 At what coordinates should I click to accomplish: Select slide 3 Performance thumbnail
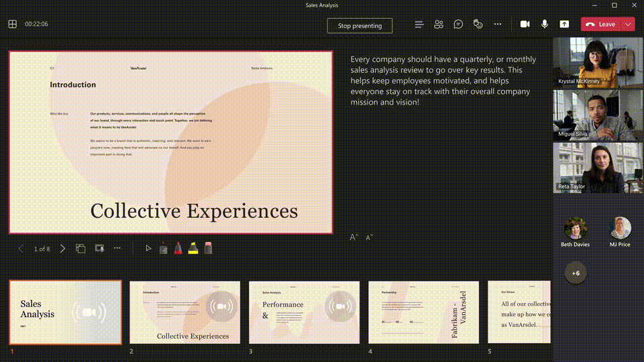(x=305, y=312)
